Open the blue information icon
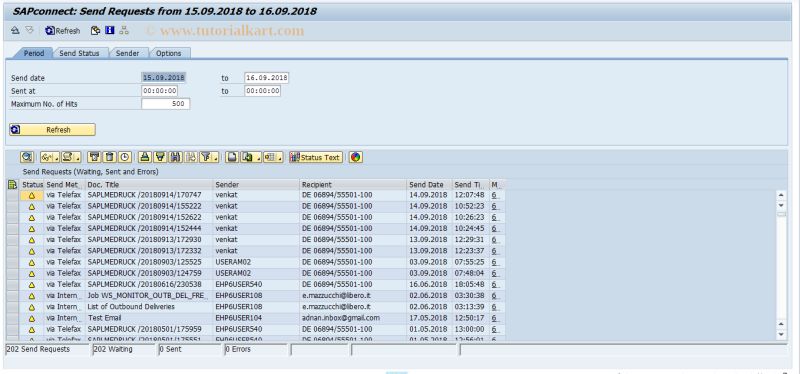800x374 pixels. pyautogui.click(x=109, y=31)
